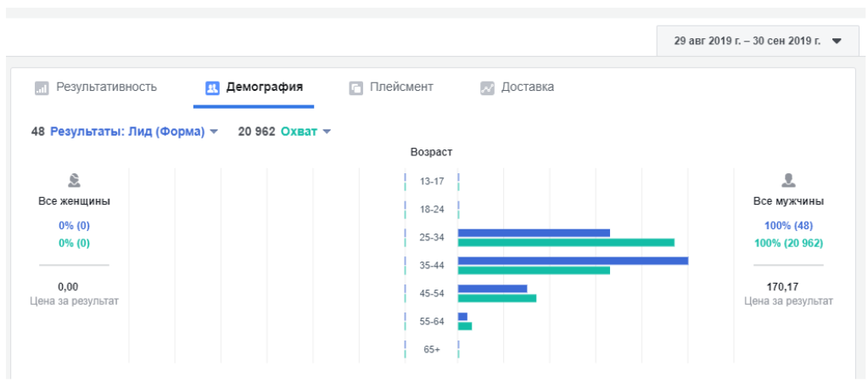Click the 100% (20 962) men reach value
The image size is (868, 383).
tap(788, 243)
